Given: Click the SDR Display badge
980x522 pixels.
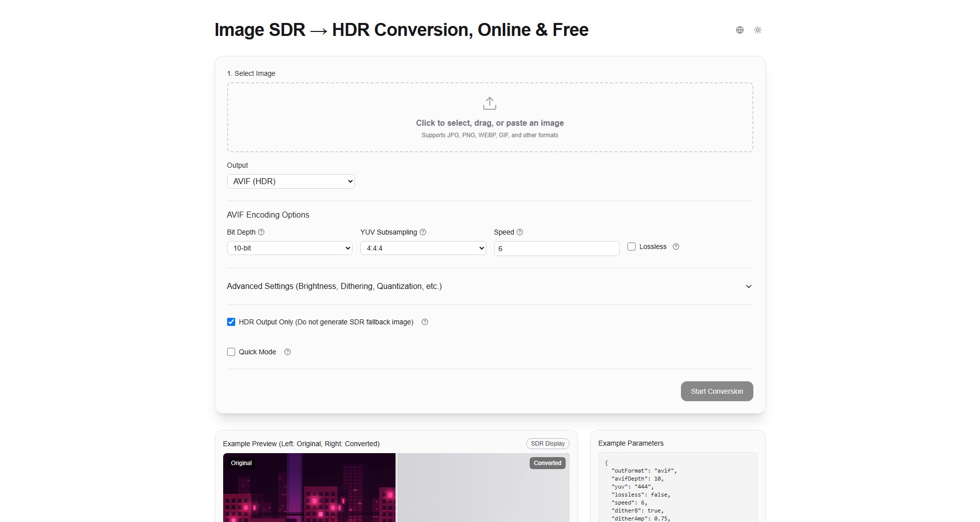Looking at the screenshot, I should click(x=548, y=444).
